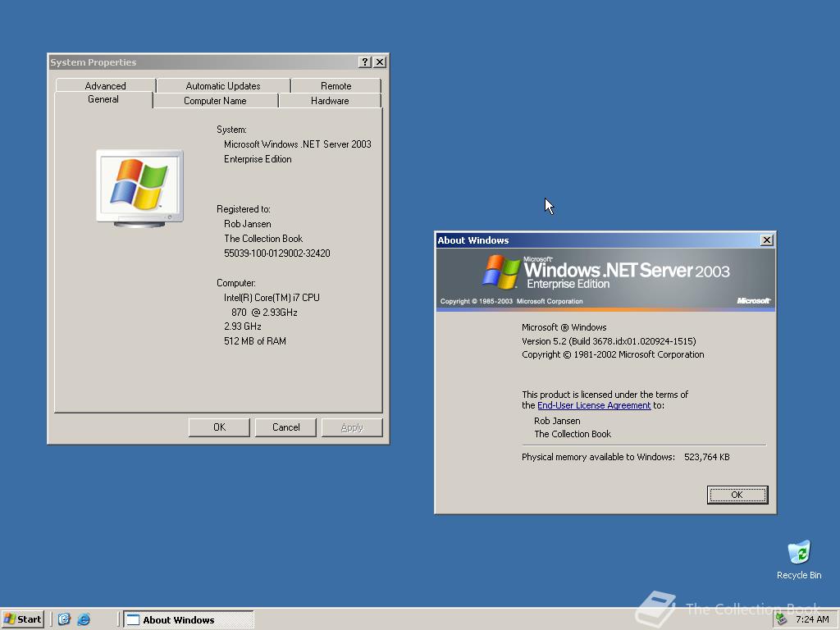Click the Apply button in System Properties
This screenshot has width=840, height=630.
point(352,427)
